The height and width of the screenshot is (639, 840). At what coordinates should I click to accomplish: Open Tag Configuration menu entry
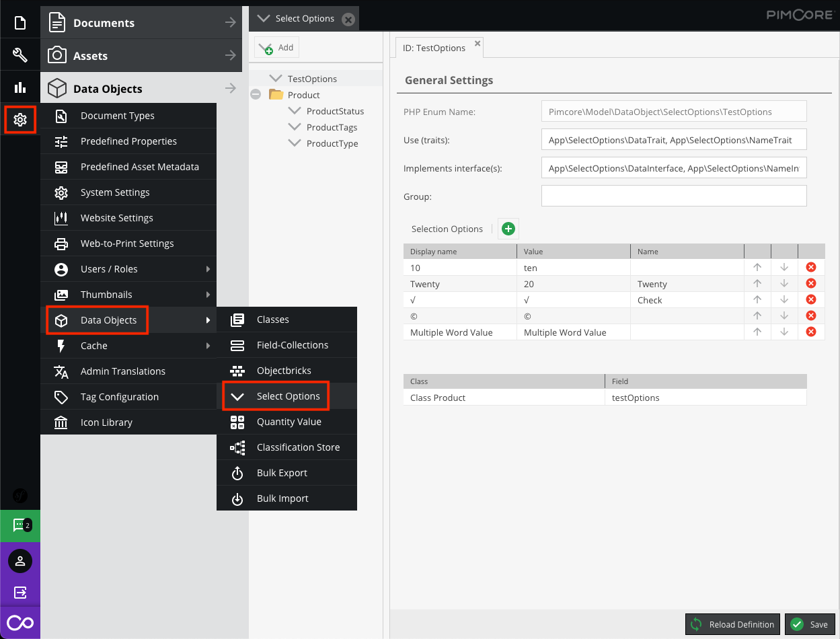128,397
